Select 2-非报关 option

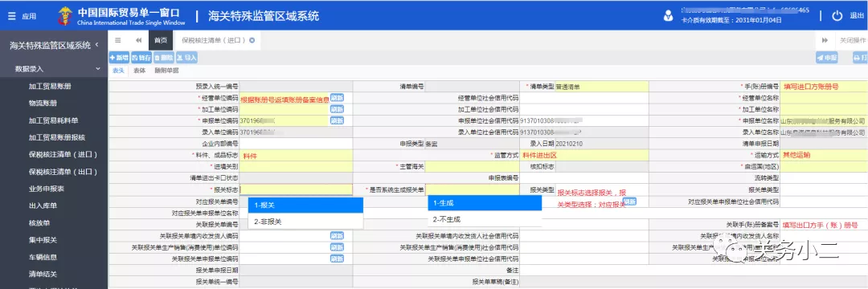[x=305, y=221]
